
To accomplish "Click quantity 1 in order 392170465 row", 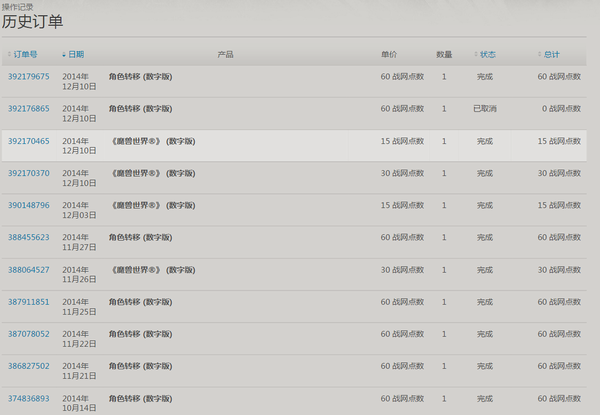I will point(444,141).
